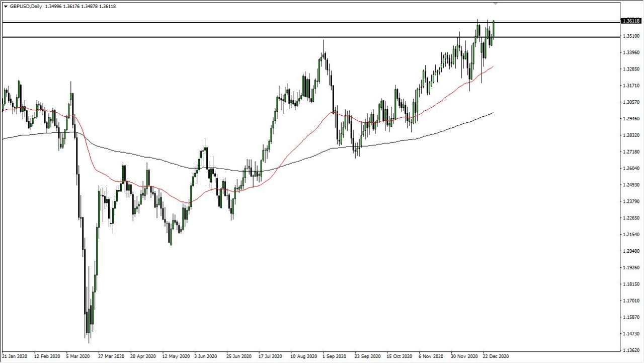The height and width of the screenshot is (363, 644).
Task: Click the '27 Mar 2020' date label
Action: (111, 356)
